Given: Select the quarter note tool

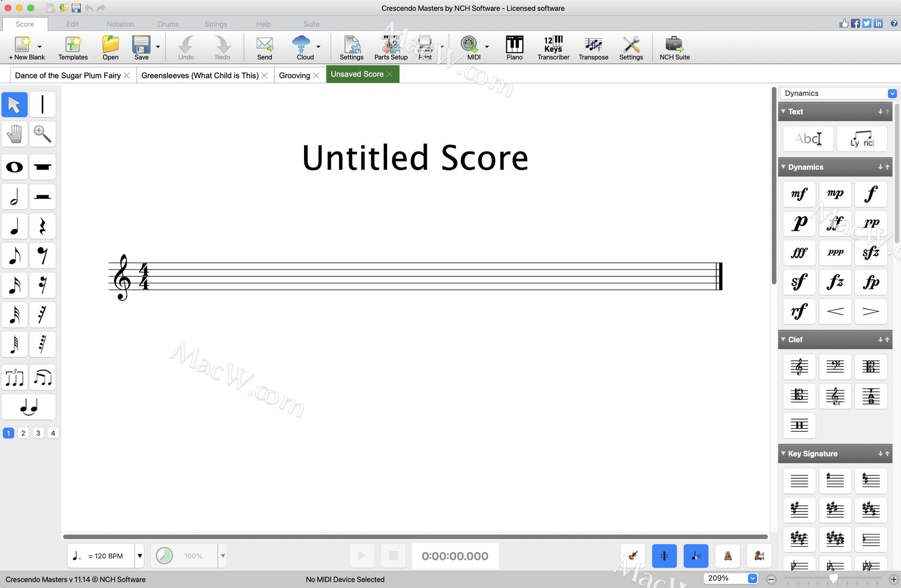Looking at the screenshot, I should click(x=15, y=226).
